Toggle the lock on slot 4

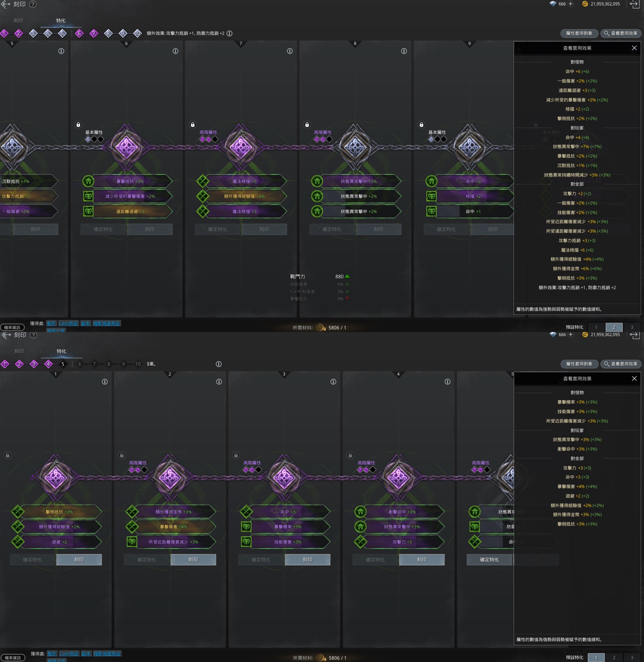(x=350, y=455)
